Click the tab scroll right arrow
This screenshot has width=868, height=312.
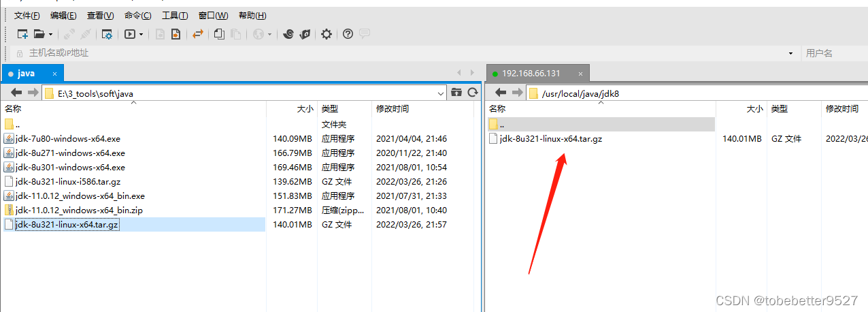[x=472, y=72]
